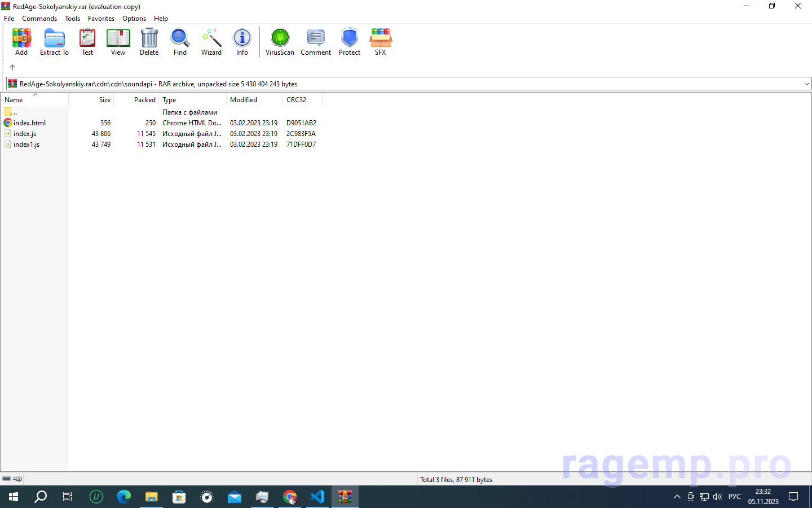
Task: Sort files by Size column header
Action: click(104, 100)
